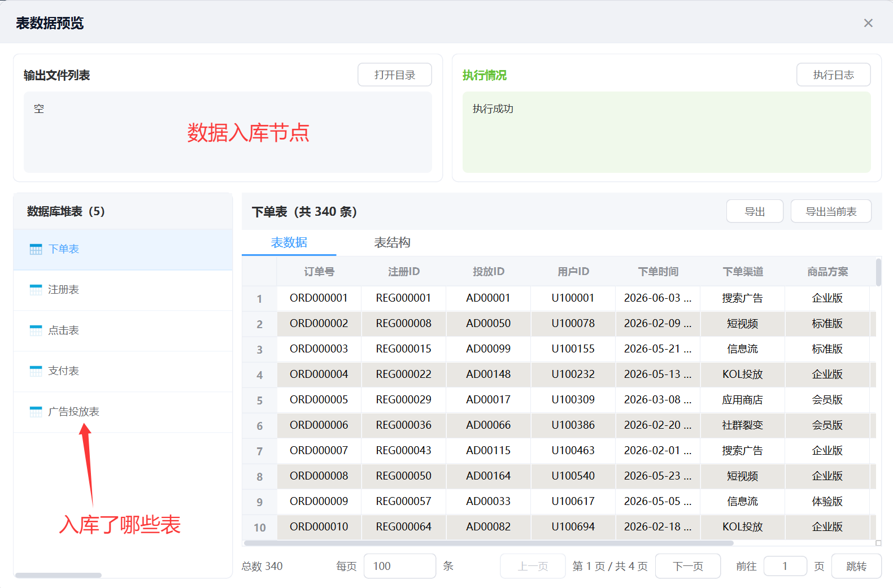Close the 表数据预览 dialog
Viewport: 893px width, 588px height.
(x=868, y=23)
